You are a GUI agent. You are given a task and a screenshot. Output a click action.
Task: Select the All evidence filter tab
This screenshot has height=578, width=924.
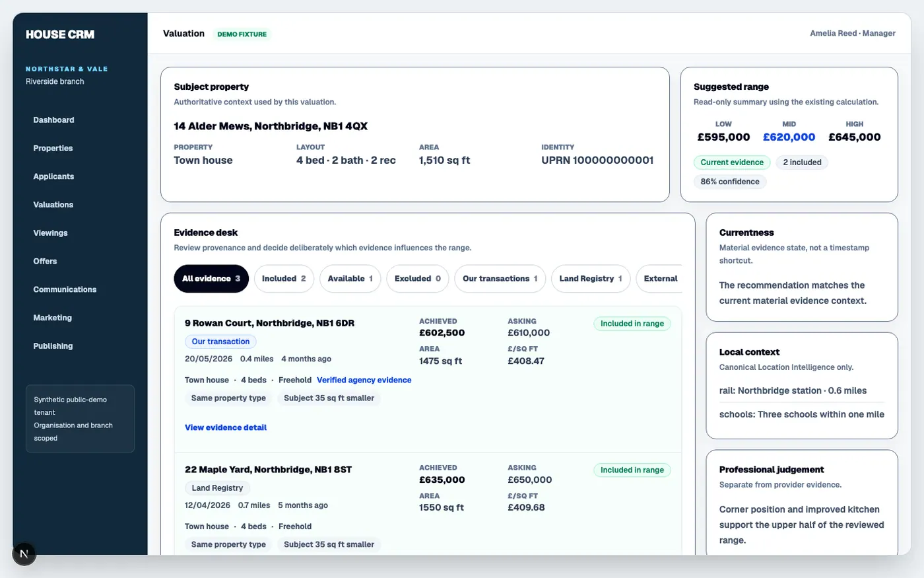[211, 279]
